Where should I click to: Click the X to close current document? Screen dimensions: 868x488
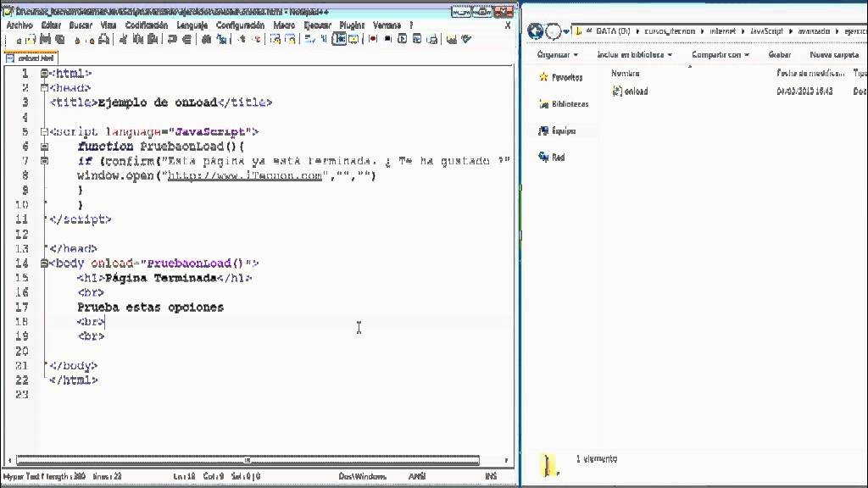[x=508, y=25]
